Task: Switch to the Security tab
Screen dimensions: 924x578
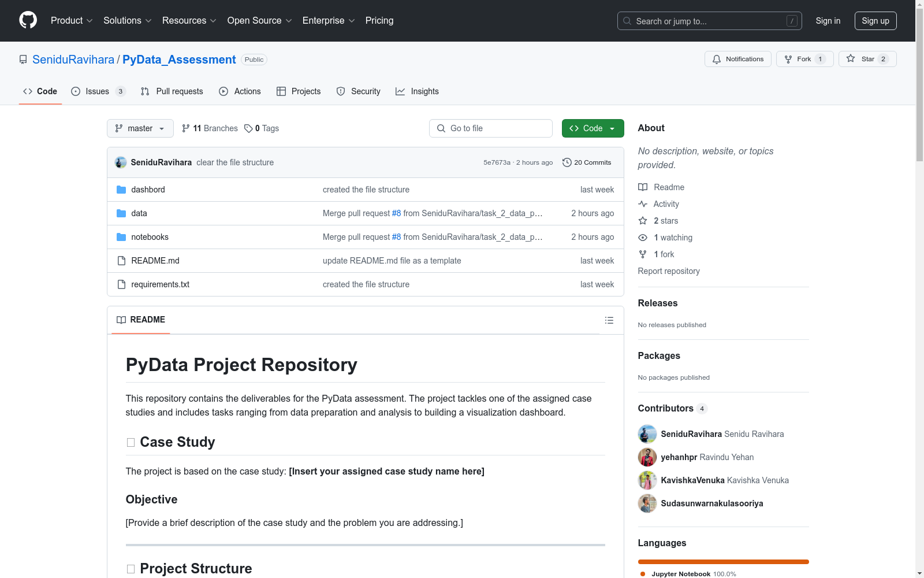Action: [359, 91]
